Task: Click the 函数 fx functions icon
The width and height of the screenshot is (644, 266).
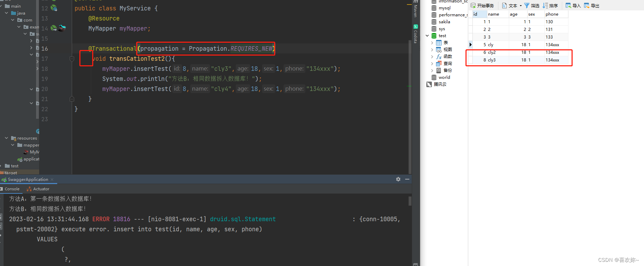Action: coord(439,57)
